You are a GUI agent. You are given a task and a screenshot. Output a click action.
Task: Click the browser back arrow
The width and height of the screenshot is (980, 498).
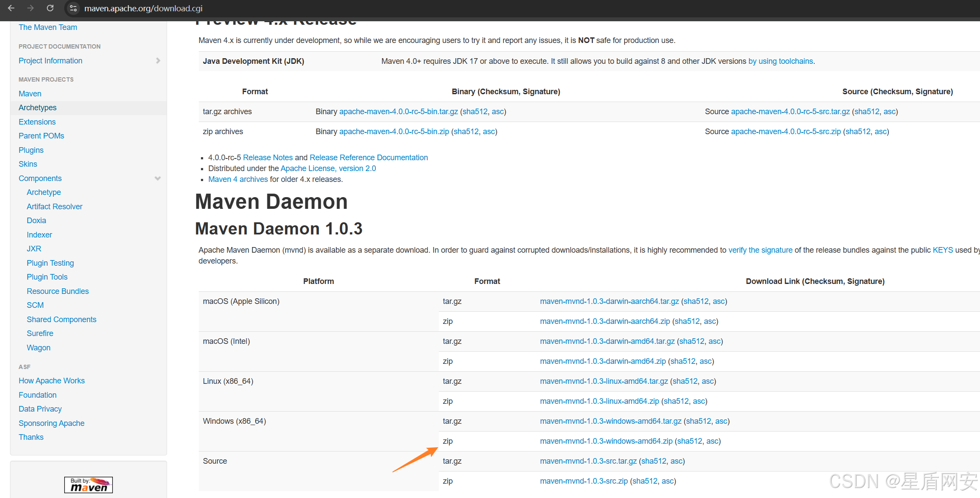point(11,8)
